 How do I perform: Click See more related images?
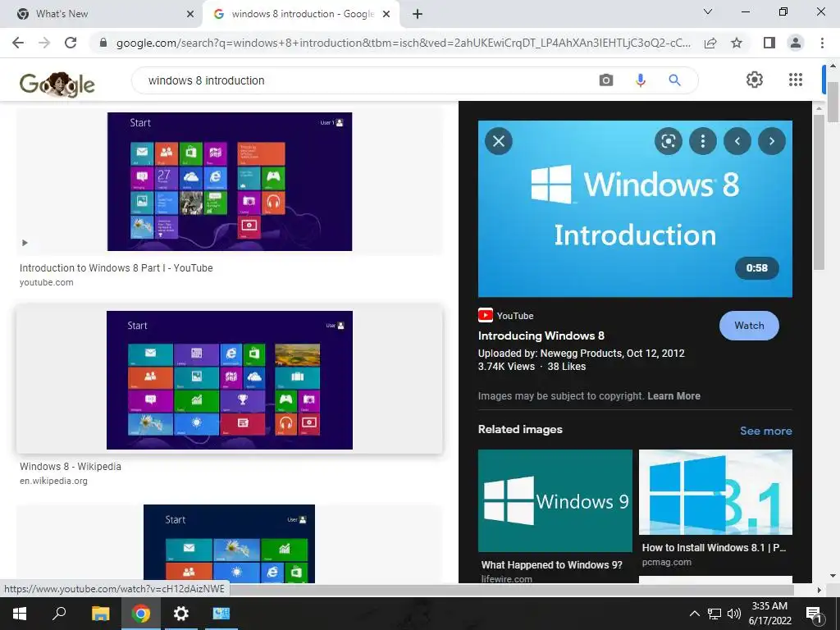click(x=765, y=431)
